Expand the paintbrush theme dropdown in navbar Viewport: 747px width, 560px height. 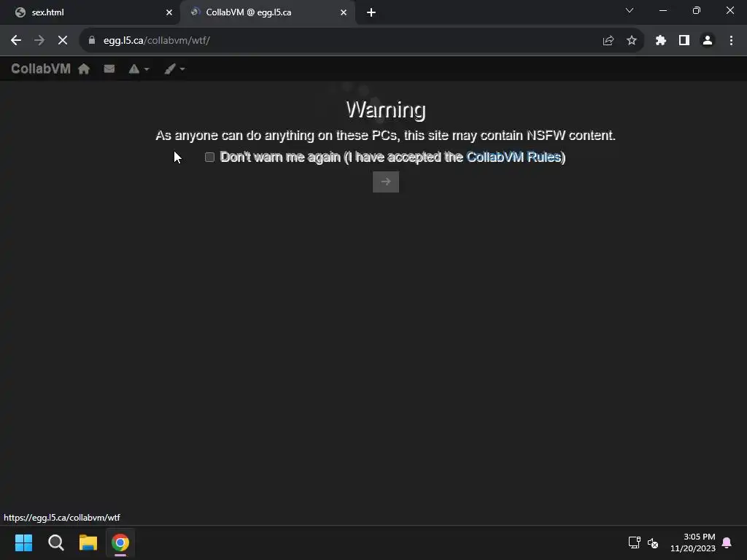click(x=174, y=69)
